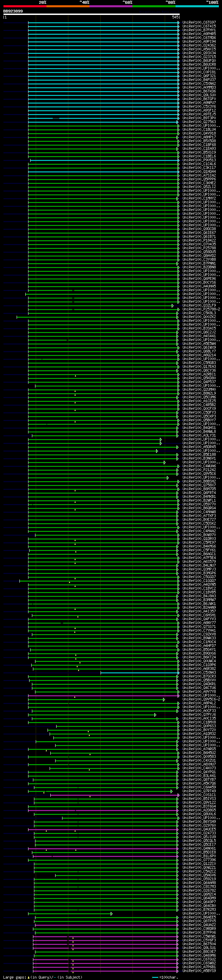Select UniRef100_Q93X34 label
The width and height of the screenshot is (222, 980).
pos(199,53)
